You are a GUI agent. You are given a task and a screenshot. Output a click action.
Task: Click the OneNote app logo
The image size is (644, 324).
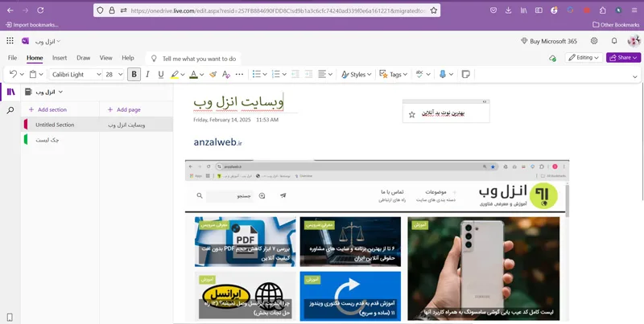point(25,41)
